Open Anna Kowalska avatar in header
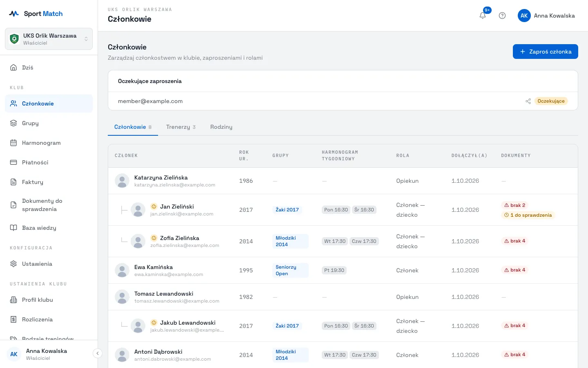 524,16
